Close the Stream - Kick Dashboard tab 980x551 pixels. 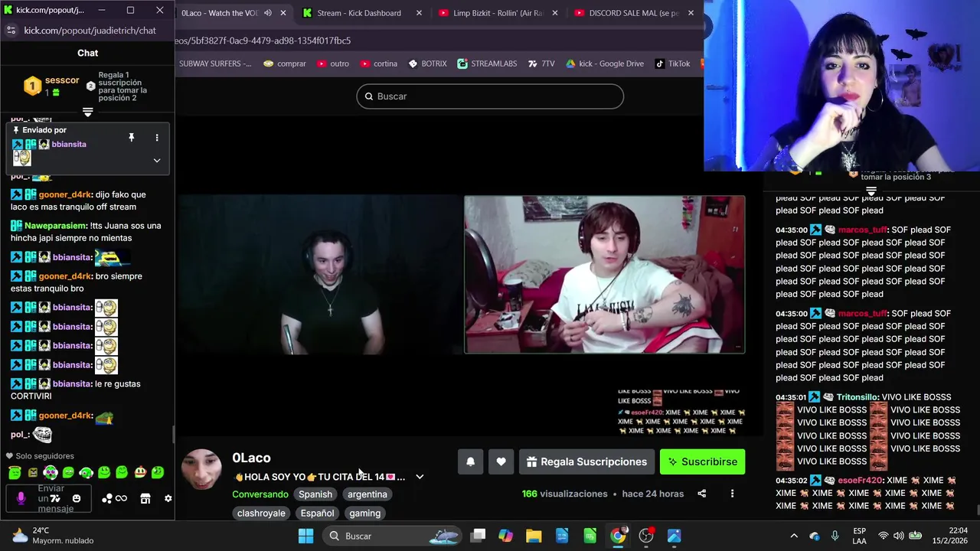419,13
